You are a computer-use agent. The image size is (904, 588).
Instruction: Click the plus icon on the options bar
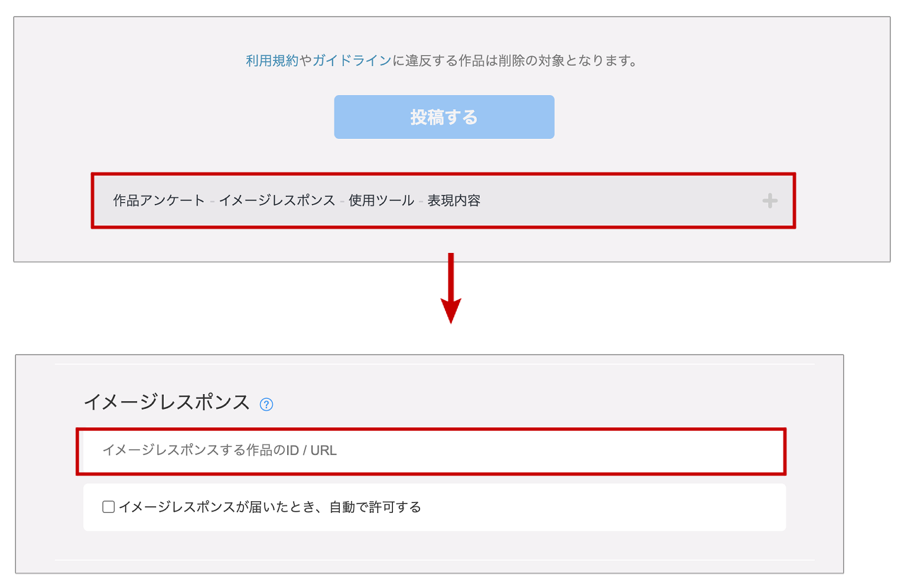pos(770,201)
